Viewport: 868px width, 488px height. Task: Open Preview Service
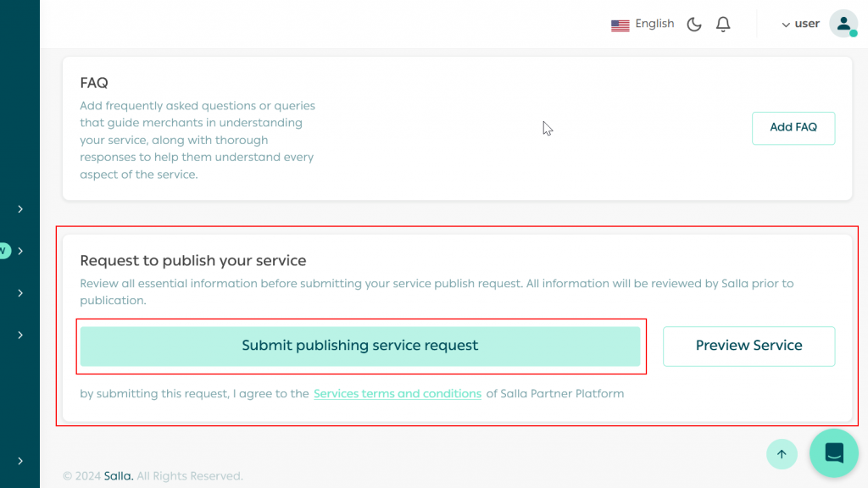click(748, 346)
